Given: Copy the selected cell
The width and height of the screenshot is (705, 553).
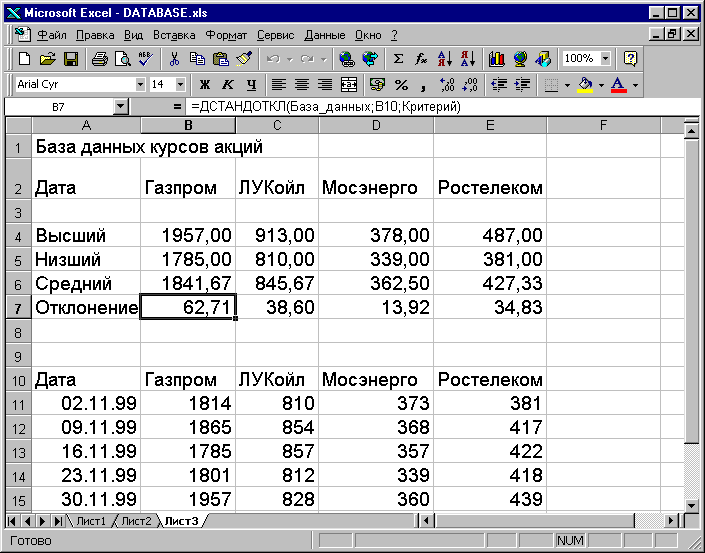Looking at the screenshot, I should tap(197, 59).
